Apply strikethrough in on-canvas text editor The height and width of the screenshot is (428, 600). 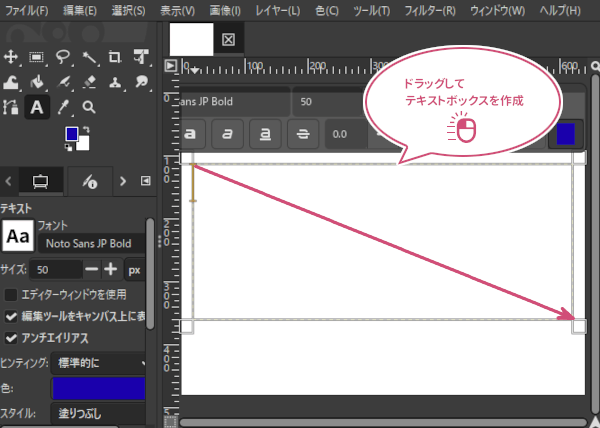(303, 134)
